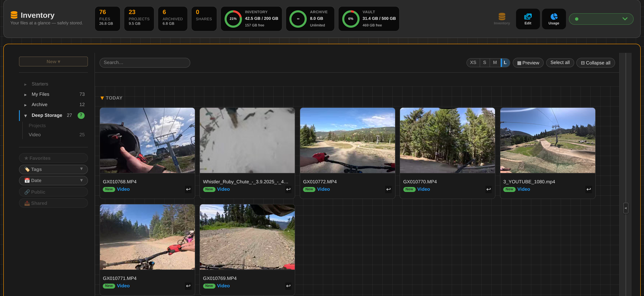Click the restore arrow on GX010770.MP4
This screenshot has width=644, height=296.
pyautogui.click(x=489, y=189)
